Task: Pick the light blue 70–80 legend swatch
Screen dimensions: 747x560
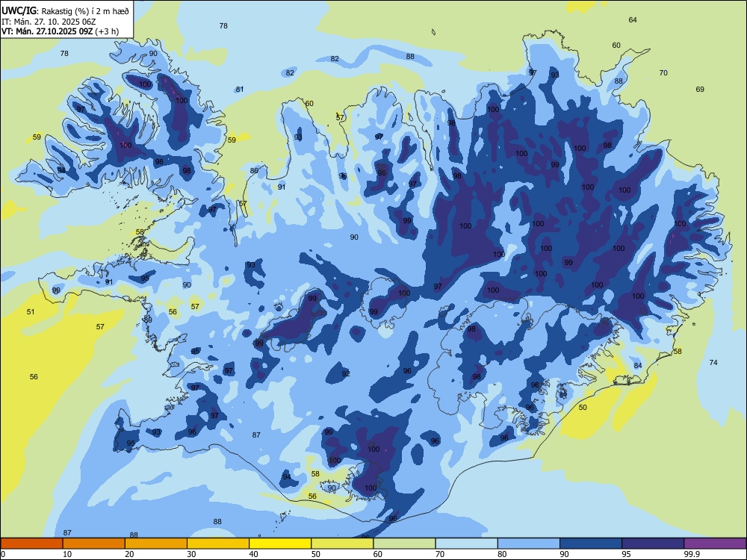Action: pyautogui.click(x=466, y=544)
